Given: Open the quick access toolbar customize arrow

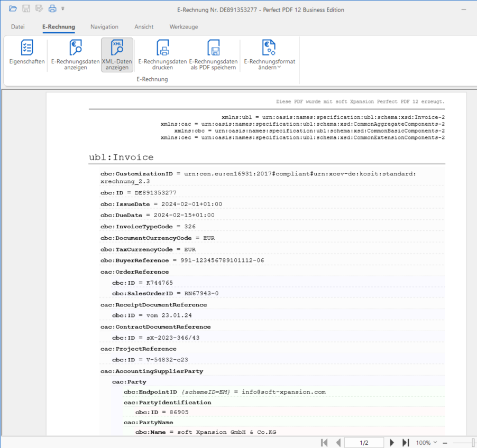Looking at the screenshot, I should [x=63, y=8].
